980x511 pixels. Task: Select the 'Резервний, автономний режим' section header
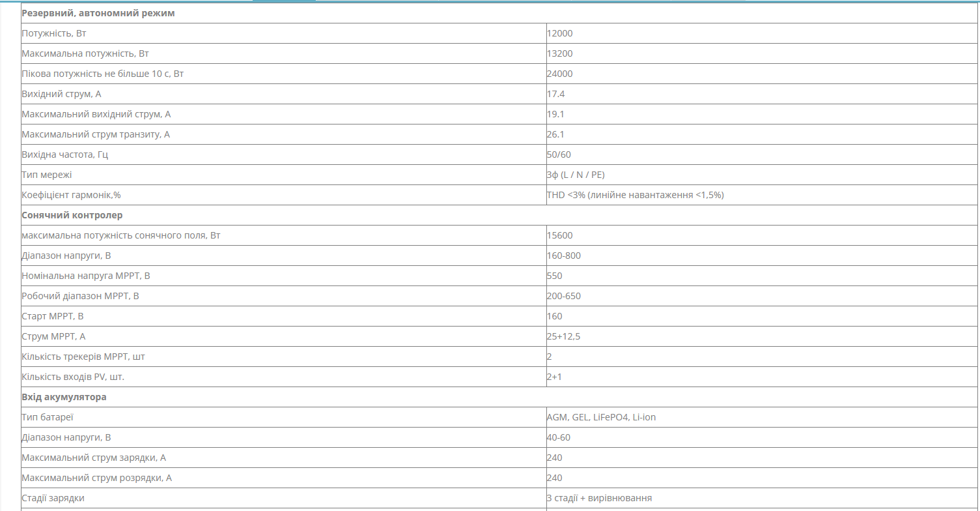pos(98,13)
